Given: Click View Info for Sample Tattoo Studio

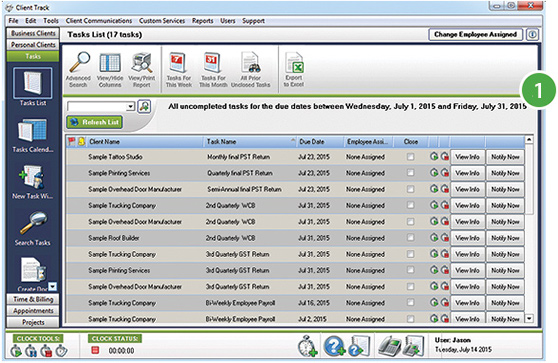Looking at the screenshot, I should coord(468,157).
